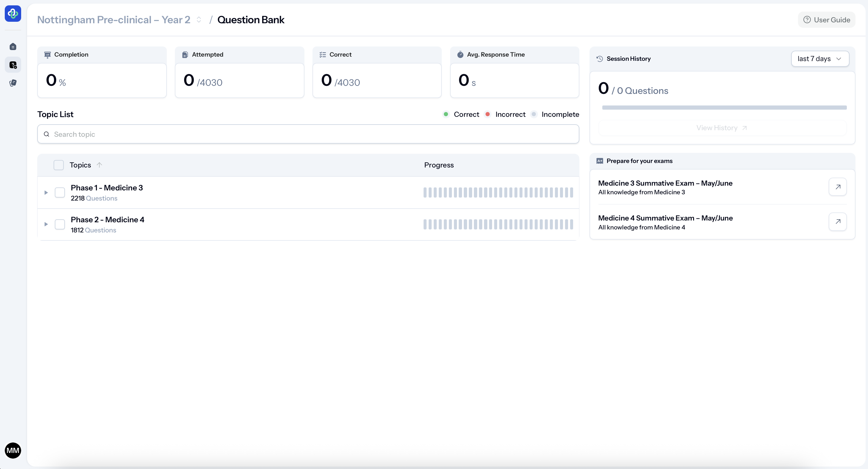Viewport: 868px width, 469px height.
Task: Expand the Phase 1 - Medicine 3 topic
Action: point(46,192)
